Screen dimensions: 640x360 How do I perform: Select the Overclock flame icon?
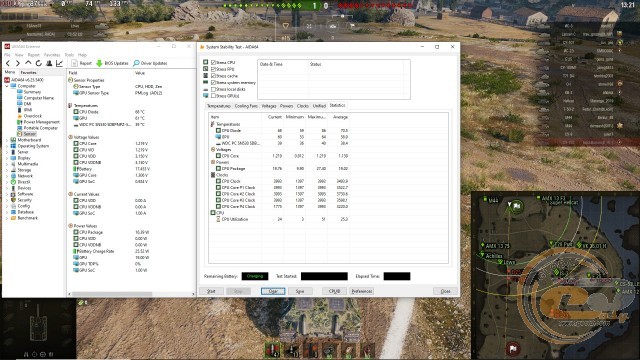point(19,116)
